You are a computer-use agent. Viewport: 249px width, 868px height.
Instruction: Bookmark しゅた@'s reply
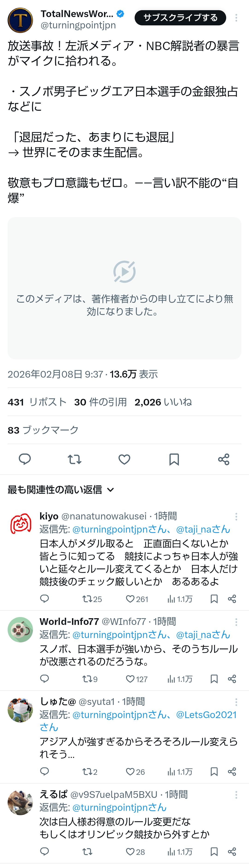pyautogui.click(x=214, y=772)
